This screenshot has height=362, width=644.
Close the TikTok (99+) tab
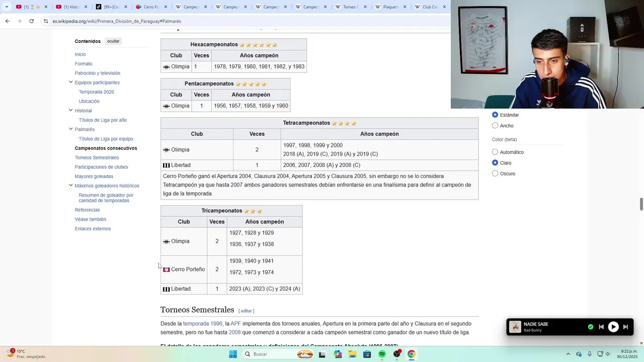tap(126, 7)
